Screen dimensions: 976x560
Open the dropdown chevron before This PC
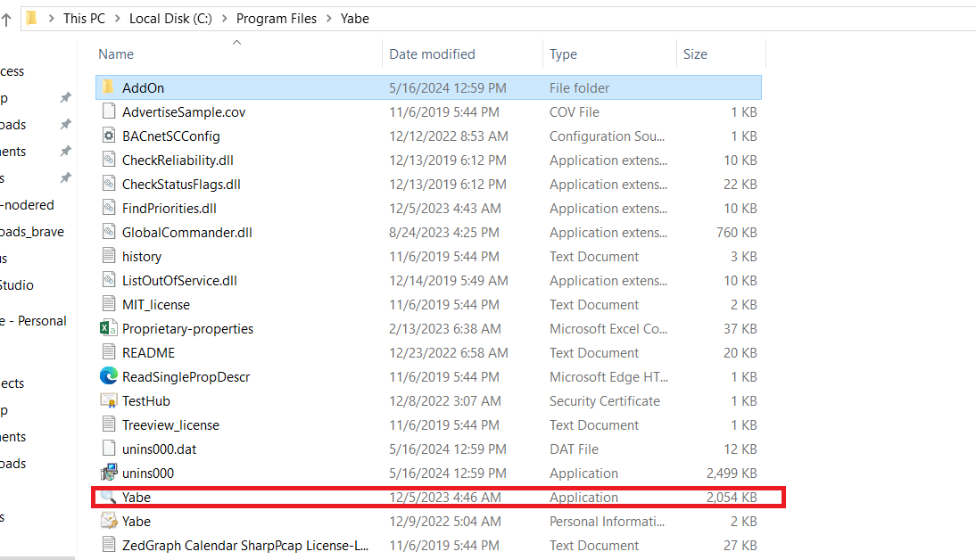click(51, 19)
